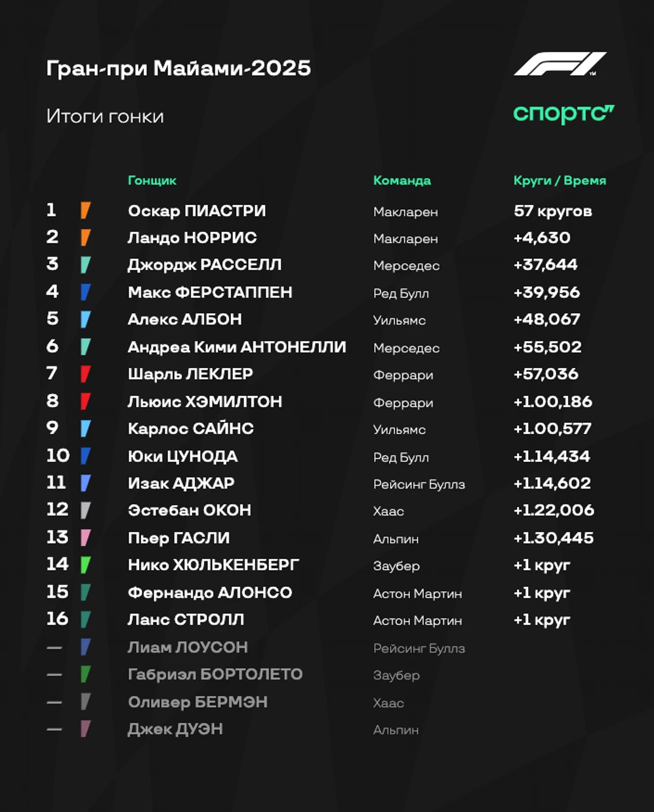The width and height of the screenshot is (654, 812).
Task: Click the Круги / Время column header
Action: point(559,180)
